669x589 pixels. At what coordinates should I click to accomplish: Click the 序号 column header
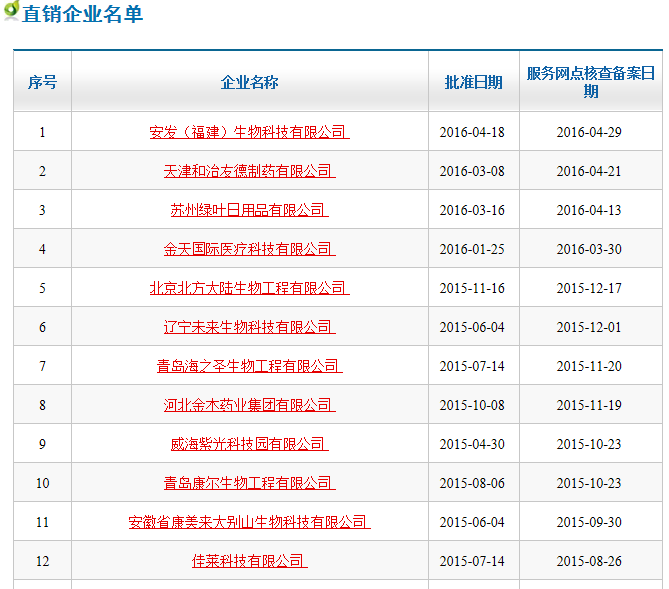[42, 82]
